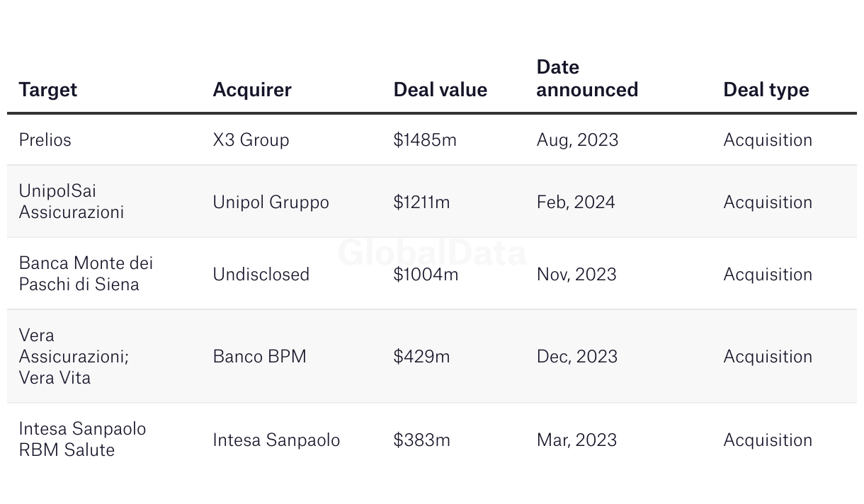Click the GlobalData watermark
The height and width of the screenshot is (504, 864).
432,253
